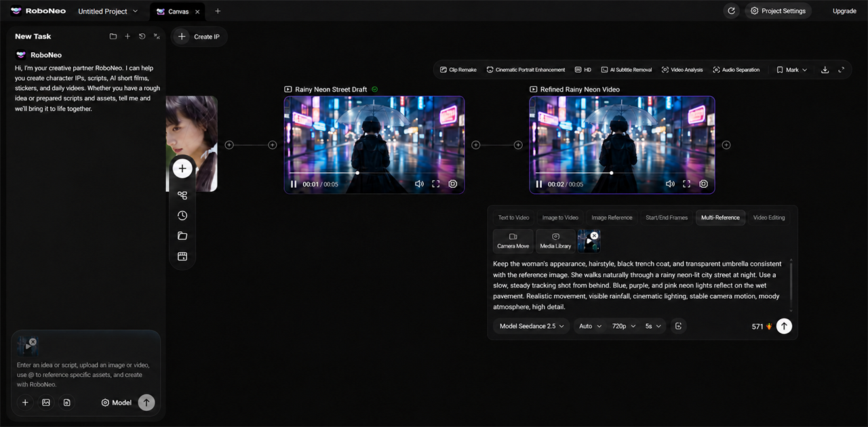The height and width of the screenshot is (427, 868).
Task: Fullscreen the Refined Rainy Neon Video
Action: click(687, 184)
